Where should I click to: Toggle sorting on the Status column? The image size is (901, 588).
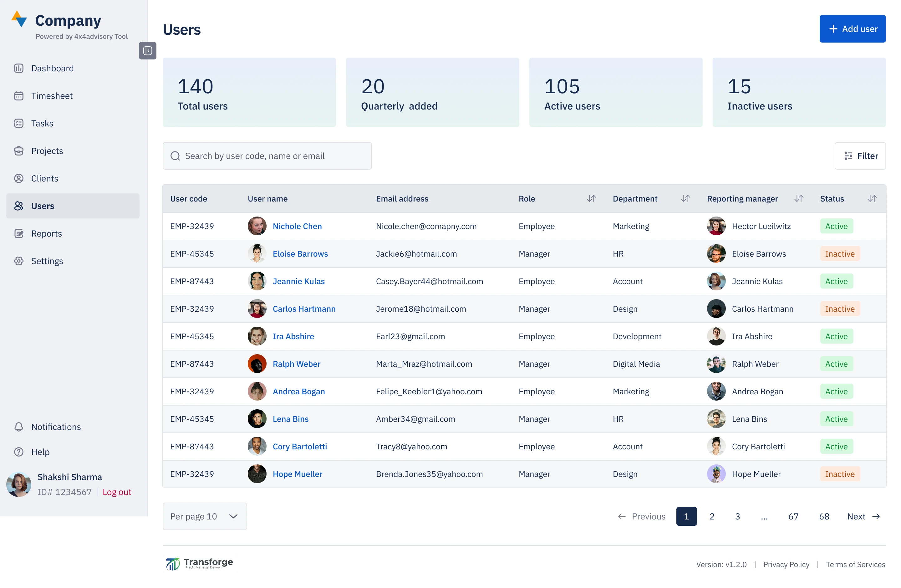click(872, 198)
